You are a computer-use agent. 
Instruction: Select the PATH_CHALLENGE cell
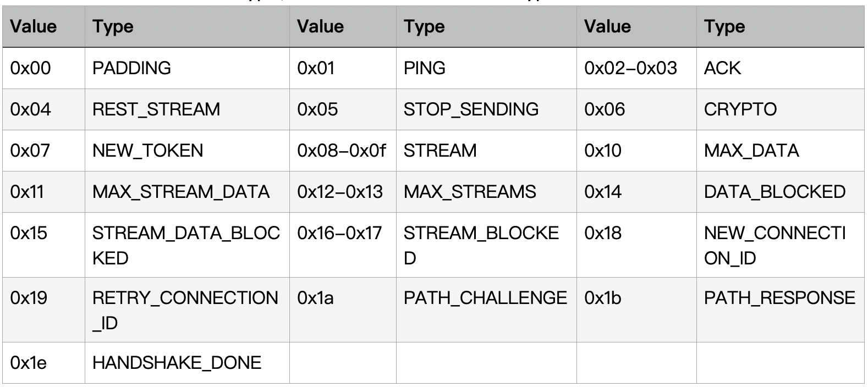pos(486,310)
